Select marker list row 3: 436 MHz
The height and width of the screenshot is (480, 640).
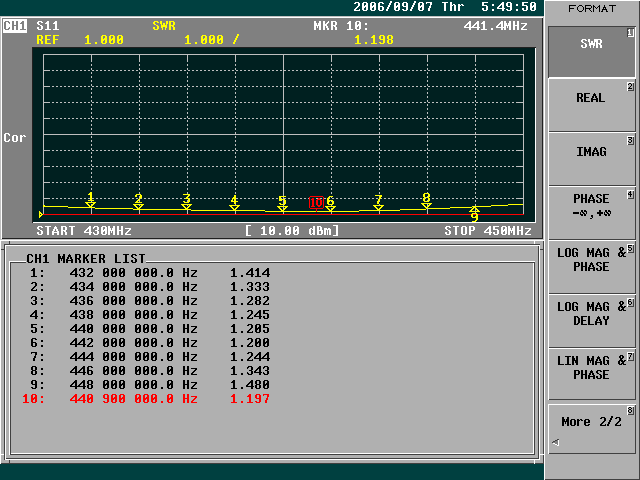coord(150,301)
